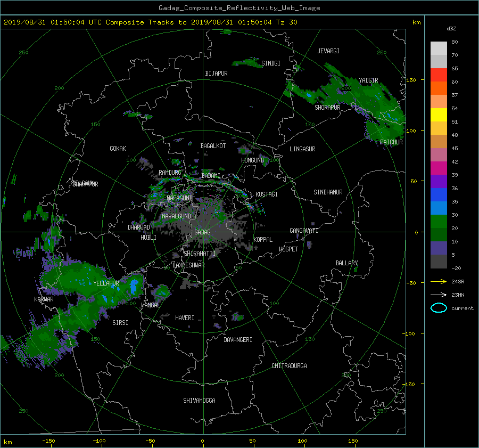
Task: Pick the lightest gray 70-80 dBZ swatch
Action: tap(439, 48)
